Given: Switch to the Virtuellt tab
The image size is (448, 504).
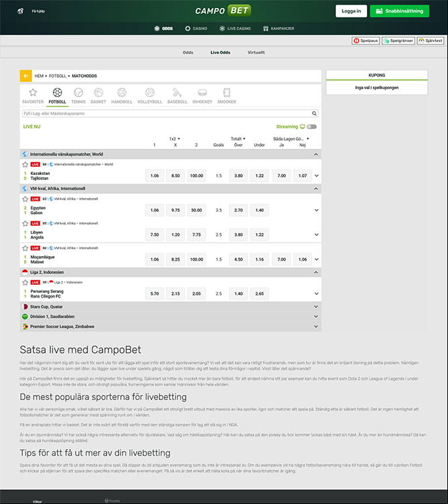Looking at the screenshot, I should pos(256,52).
